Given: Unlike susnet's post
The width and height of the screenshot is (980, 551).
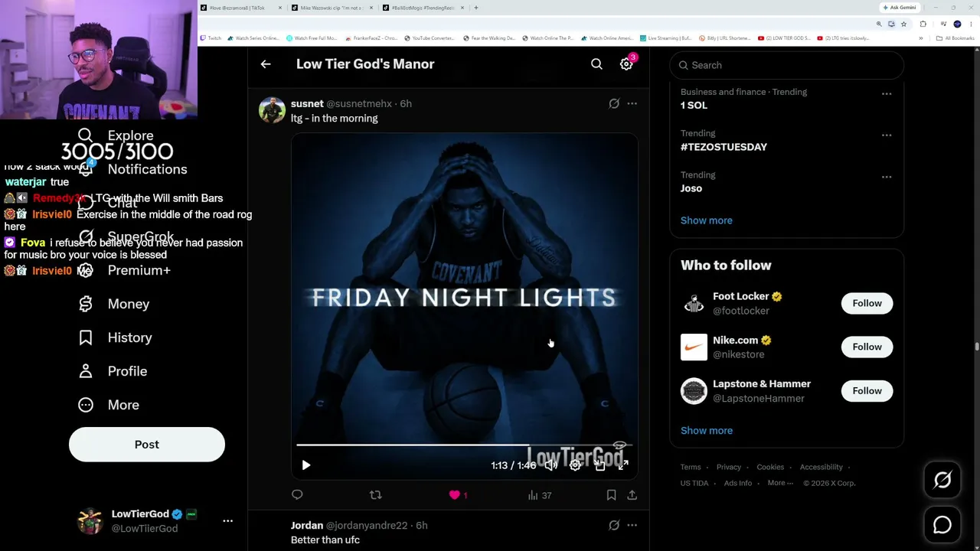Looking at the screenshot, I should 458,495.
